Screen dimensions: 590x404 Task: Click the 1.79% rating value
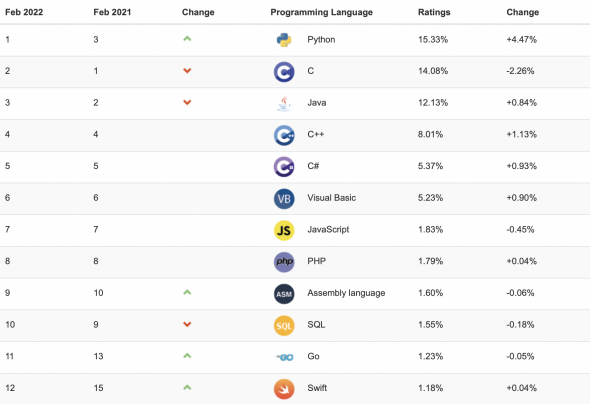click(430, 261)
